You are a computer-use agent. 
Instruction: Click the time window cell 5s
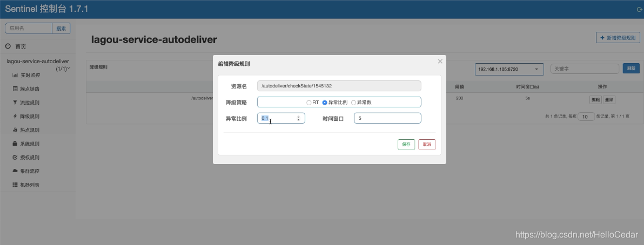527,99
